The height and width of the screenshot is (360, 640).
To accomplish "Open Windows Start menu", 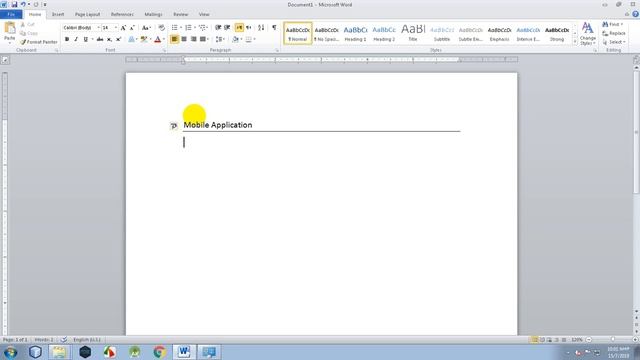I will click(x=10, y=351).
